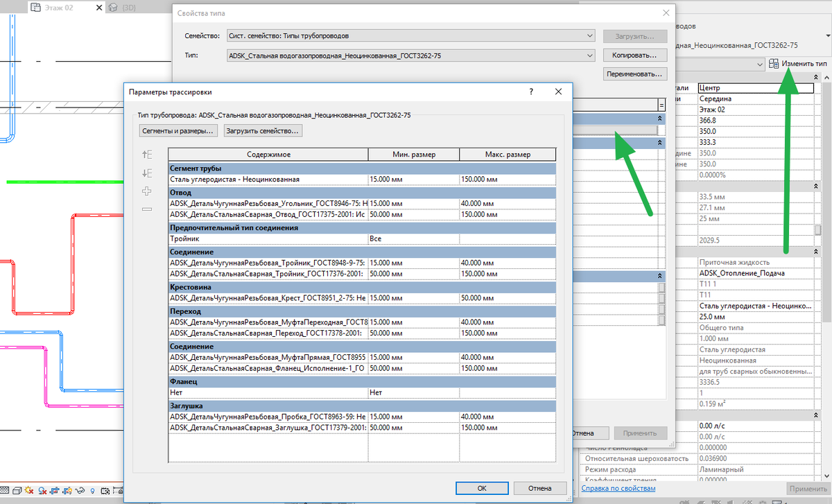Add a row with the plus icon
Screen dimensions: 832x504
pyautogui.click(x=146, y=191)
